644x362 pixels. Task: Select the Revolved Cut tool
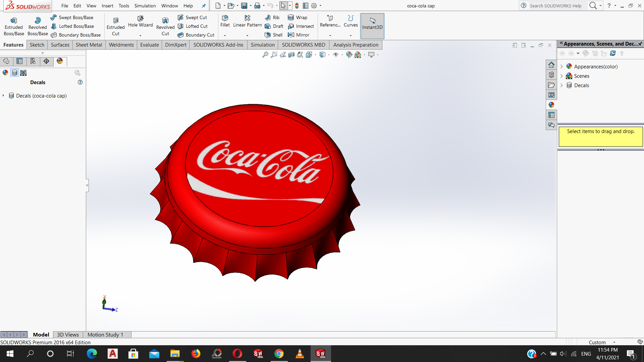coord(165,26)
